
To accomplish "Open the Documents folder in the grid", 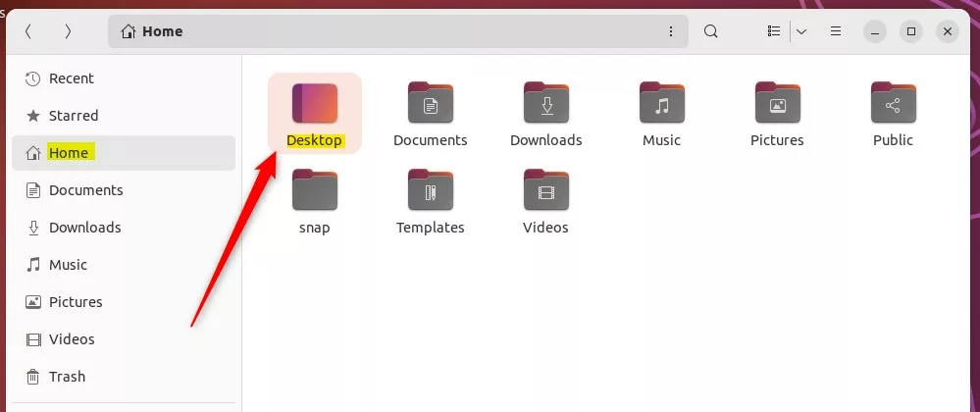I will [x=430, y=103].
